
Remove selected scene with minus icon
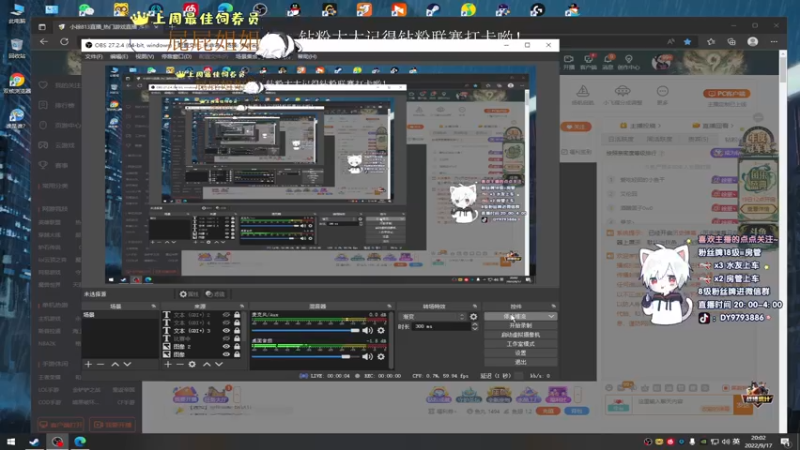coord(101,364)
